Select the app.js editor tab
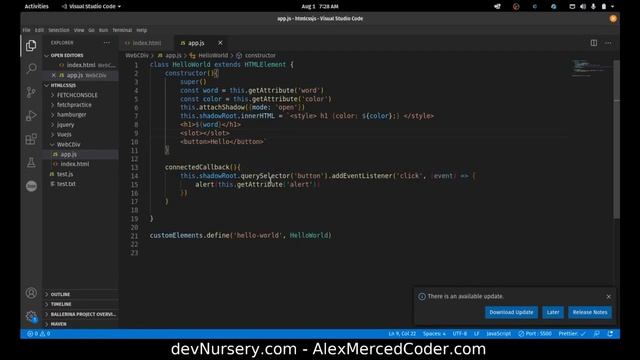 196,43
